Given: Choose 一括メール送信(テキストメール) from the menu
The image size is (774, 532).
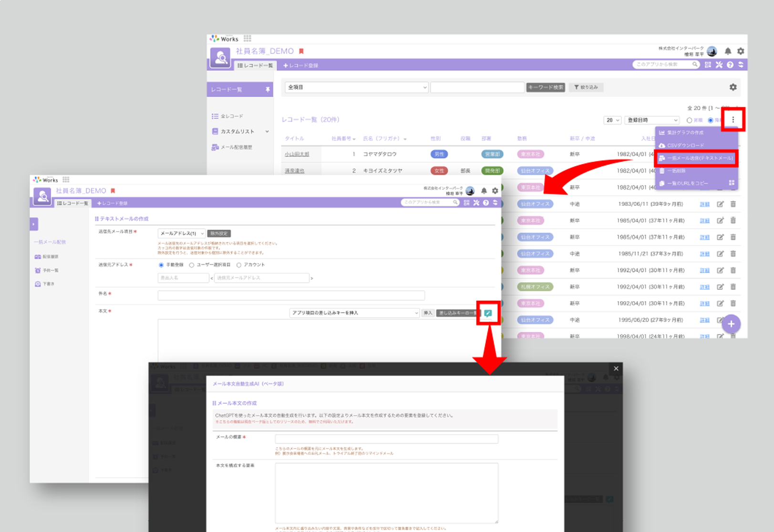Looking at the screenshot, I should click(696, 158).
